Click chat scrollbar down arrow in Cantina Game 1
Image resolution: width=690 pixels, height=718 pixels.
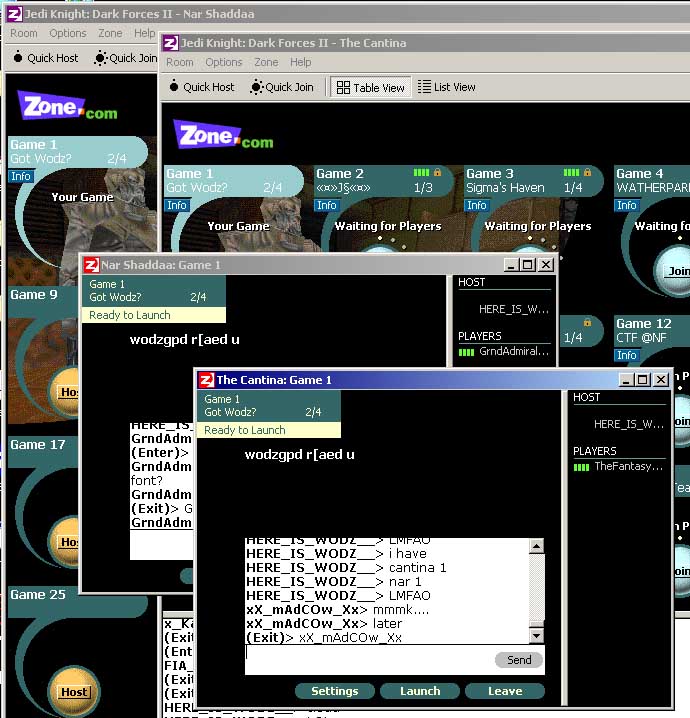(536, 636)
